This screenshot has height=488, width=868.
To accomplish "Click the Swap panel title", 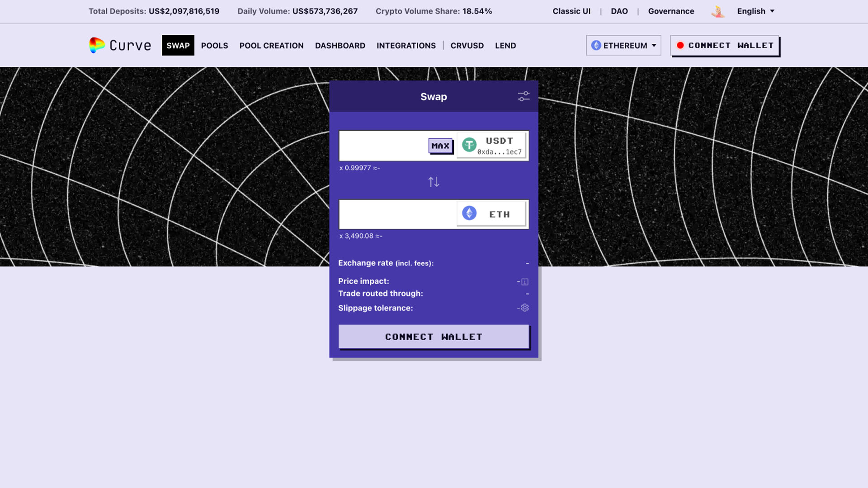I will (x=434, y=97).
